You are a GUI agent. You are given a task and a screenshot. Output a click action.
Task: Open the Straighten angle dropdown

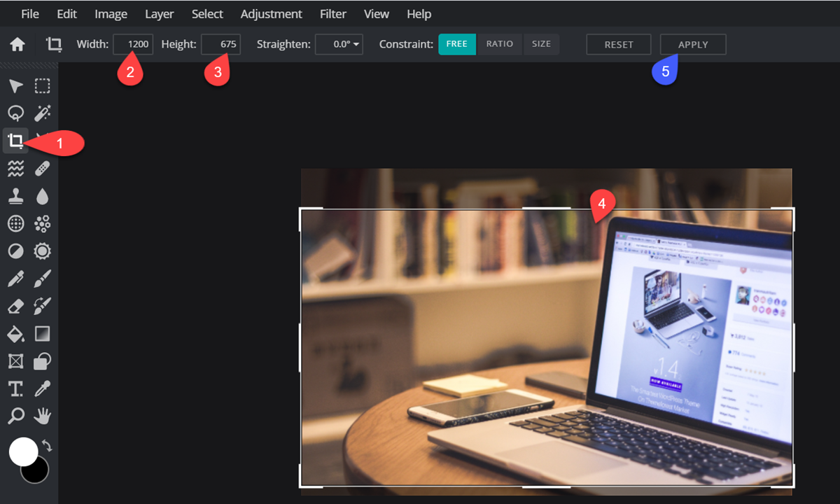[339, 45]
